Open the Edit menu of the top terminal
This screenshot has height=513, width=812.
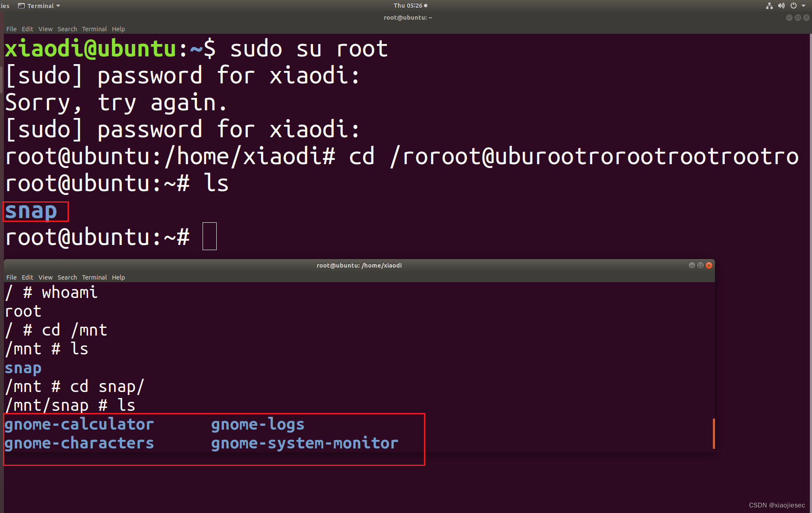tap(27, 29)
